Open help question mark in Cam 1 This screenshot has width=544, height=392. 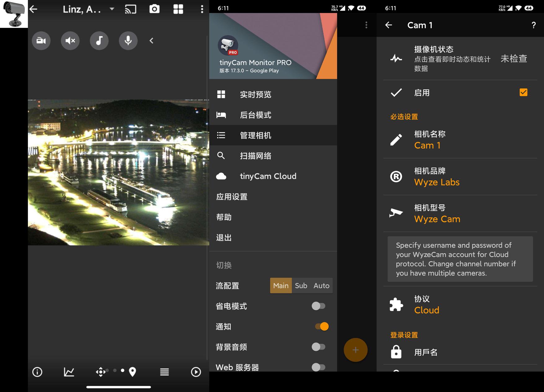click(x=533, y=25)
